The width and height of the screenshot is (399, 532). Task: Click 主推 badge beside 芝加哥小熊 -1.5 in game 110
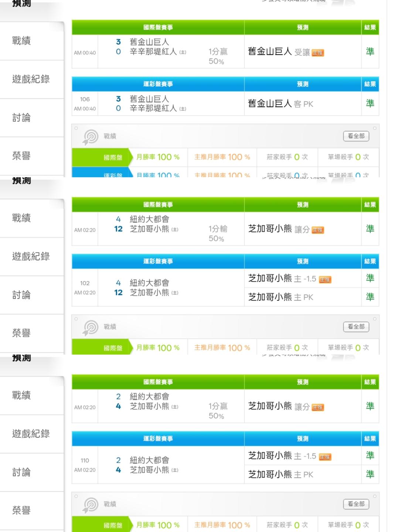[x=325, y=457]
